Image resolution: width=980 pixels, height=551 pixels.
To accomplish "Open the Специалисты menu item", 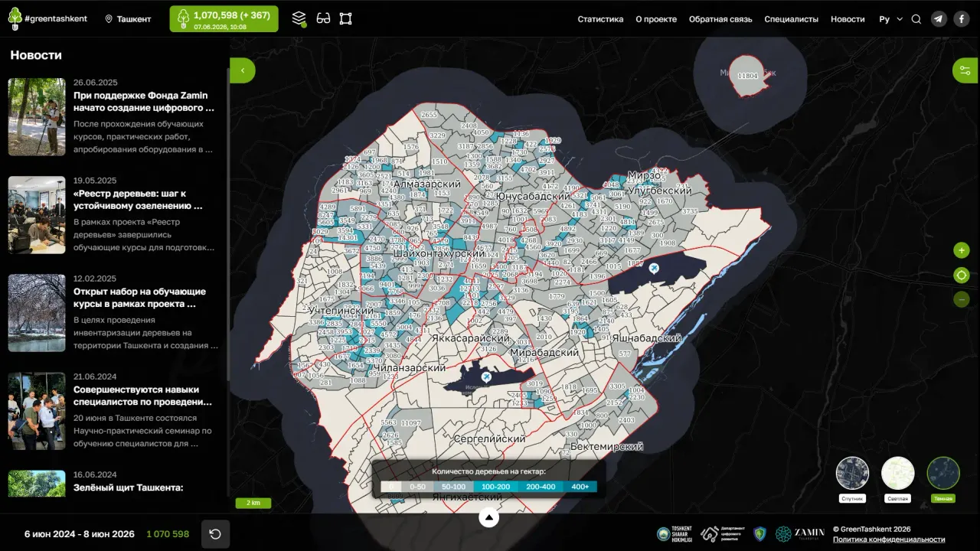I will 792,19.
